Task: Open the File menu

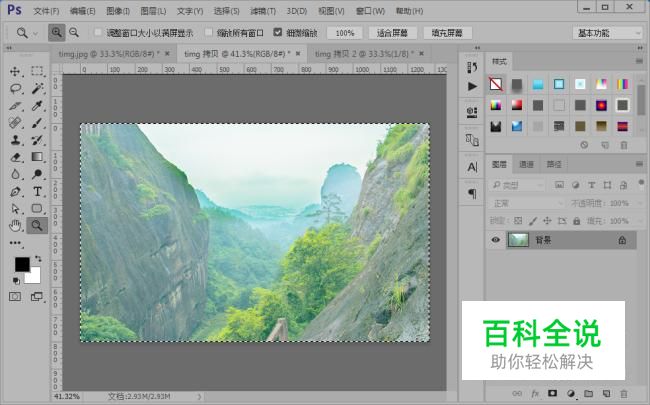Action: click(46, 11)
